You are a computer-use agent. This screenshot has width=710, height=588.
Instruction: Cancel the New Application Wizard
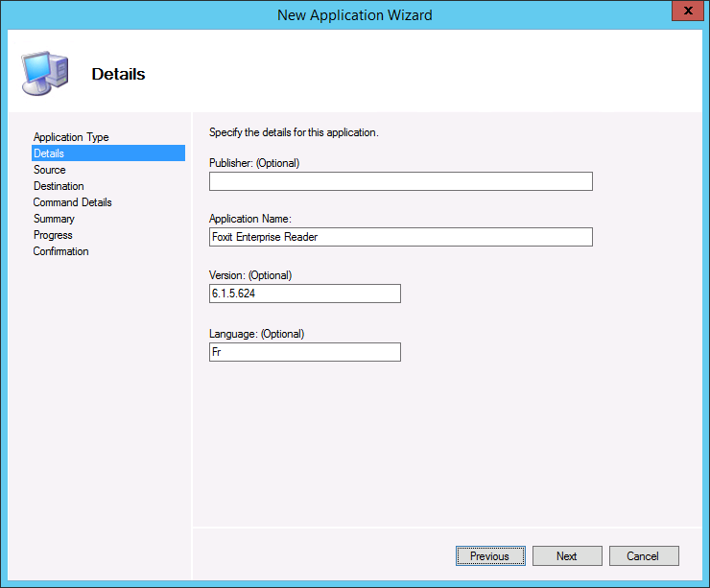[x=643, y=556]
